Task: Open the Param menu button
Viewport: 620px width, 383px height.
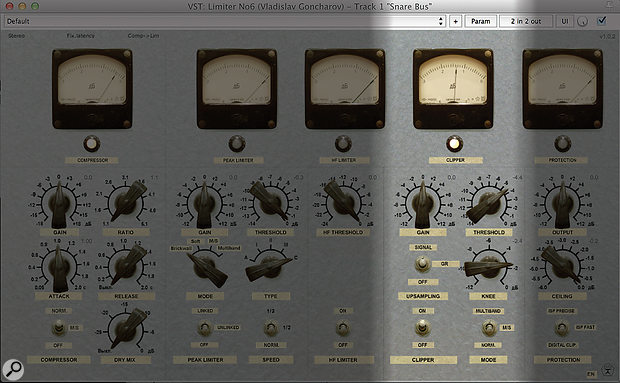Action: [x=480, y=21]
